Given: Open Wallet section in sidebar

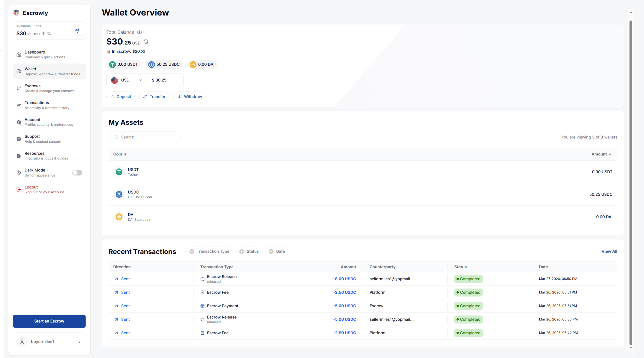Looking at the screenshot, I should (x=49, y=71).
